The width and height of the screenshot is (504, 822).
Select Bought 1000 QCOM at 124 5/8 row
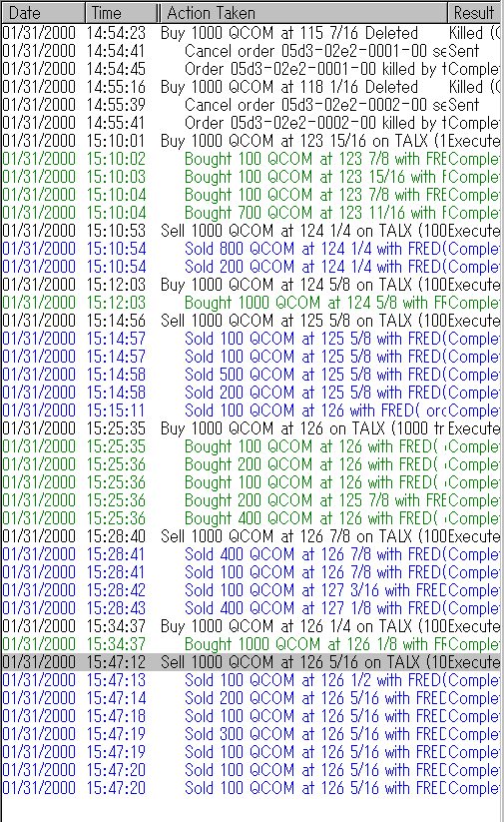(252, 303)
